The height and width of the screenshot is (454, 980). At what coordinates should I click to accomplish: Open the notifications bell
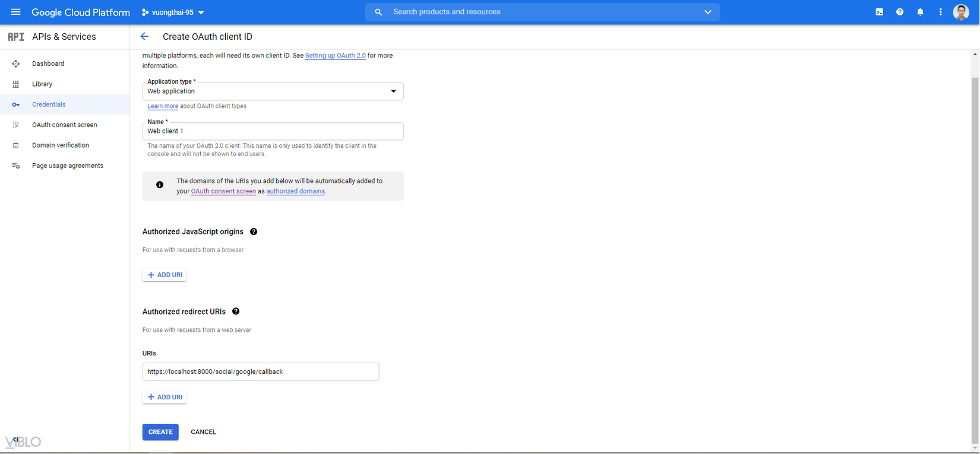[920, 12]
